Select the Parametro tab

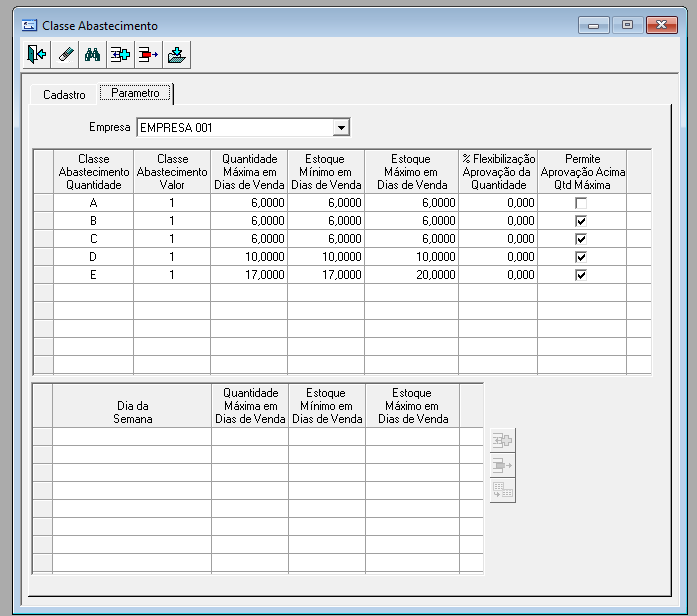click(135, 93)
